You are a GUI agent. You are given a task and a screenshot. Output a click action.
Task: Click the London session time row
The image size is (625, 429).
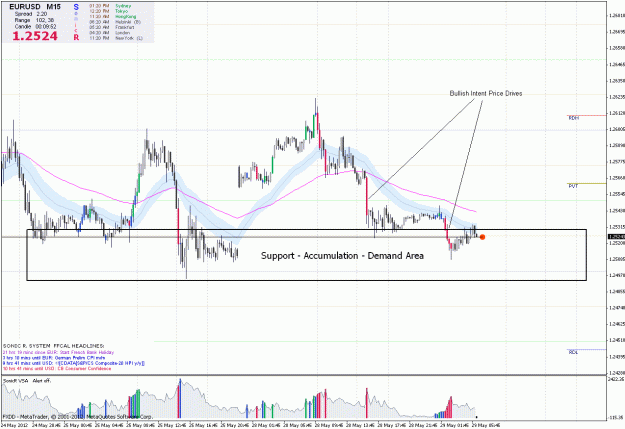coord(110,33)
